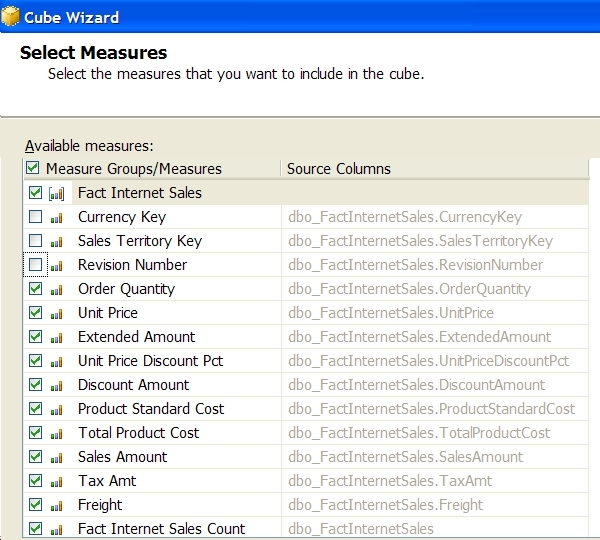Click the Source Columns column header
This screenshot has height=540, width=600.
435,169
